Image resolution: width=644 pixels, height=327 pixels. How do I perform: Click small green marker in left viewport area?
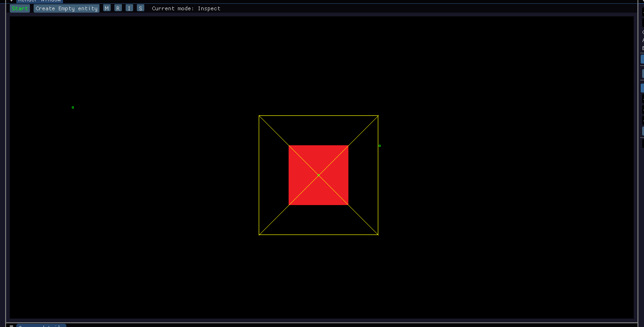click(73, 107)
